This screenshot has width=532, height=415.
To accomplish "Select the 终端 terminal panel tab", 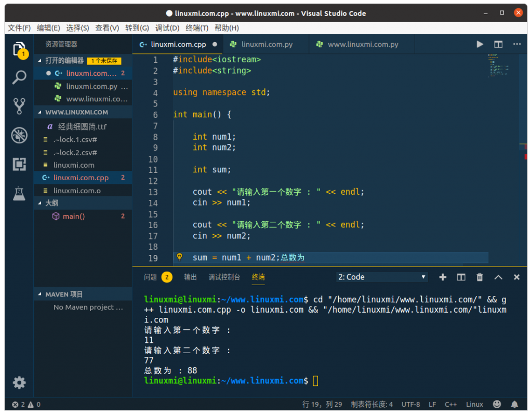I will coord(258,277).
